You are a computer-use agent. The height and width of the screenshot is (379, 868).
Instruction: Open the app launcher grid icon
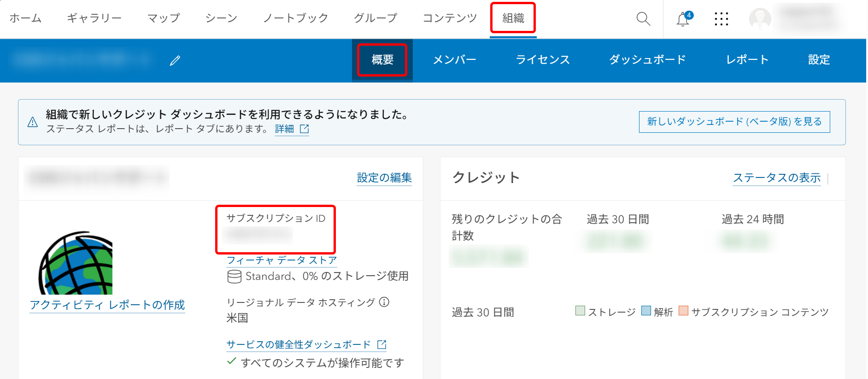pos(721,19)
